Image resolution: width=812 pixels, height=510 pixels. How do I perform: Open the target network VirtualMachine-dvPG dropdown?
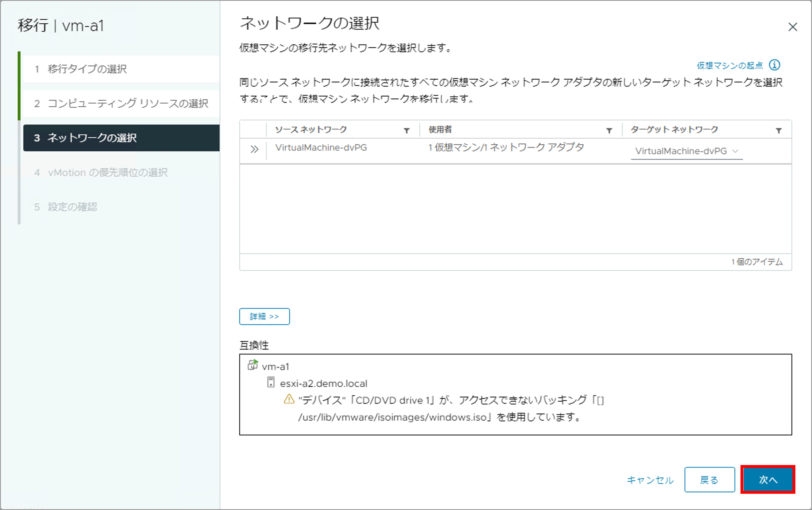coord(686,151)
